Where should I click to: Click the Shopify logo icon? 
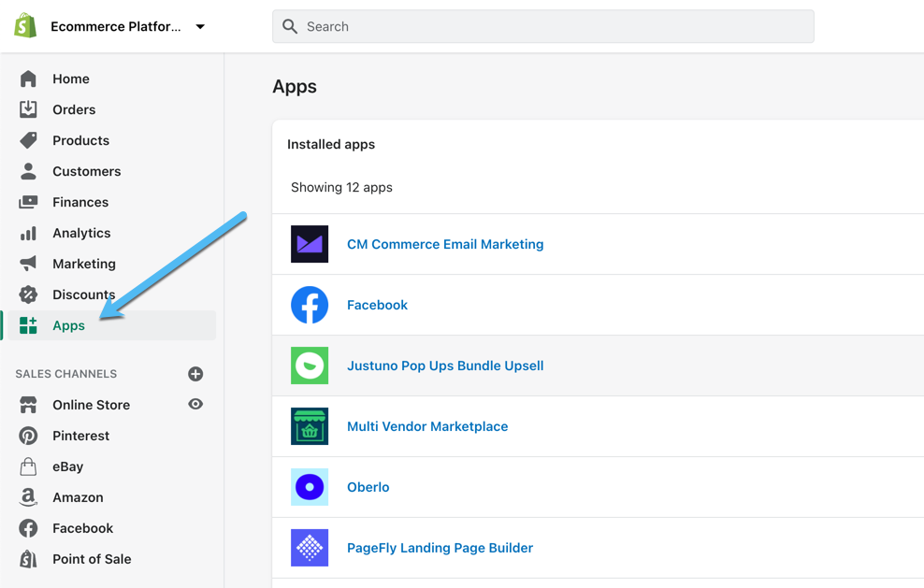(25, 26)
